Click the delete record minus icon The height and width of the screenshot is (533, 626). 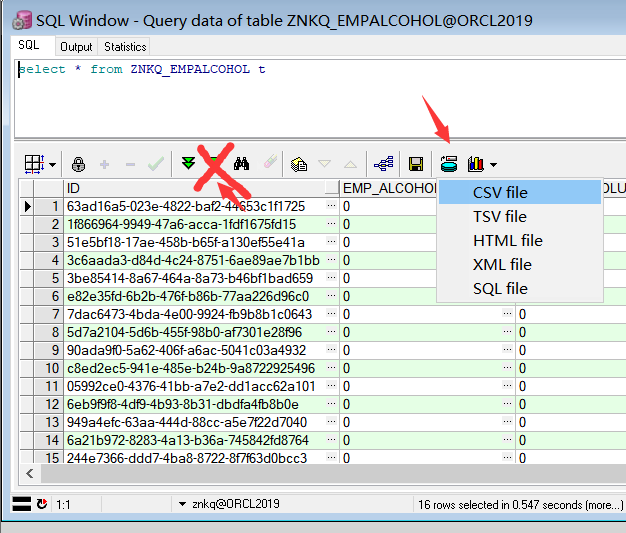(x=130, y=164)
